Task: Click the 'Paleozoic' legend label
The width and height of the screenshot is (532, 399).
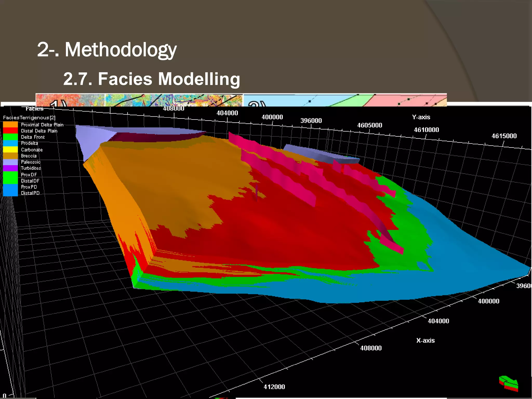Action: (31, 162)
